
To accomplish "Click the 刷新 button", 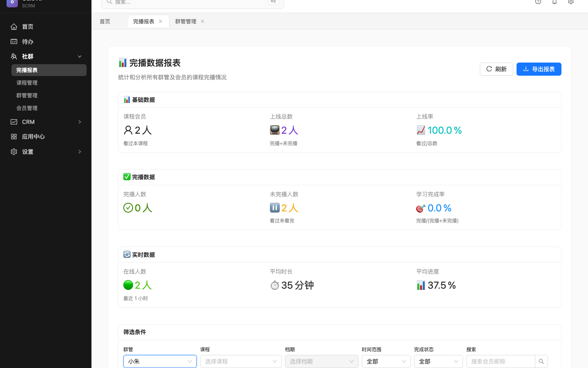I will coord(497,69).
